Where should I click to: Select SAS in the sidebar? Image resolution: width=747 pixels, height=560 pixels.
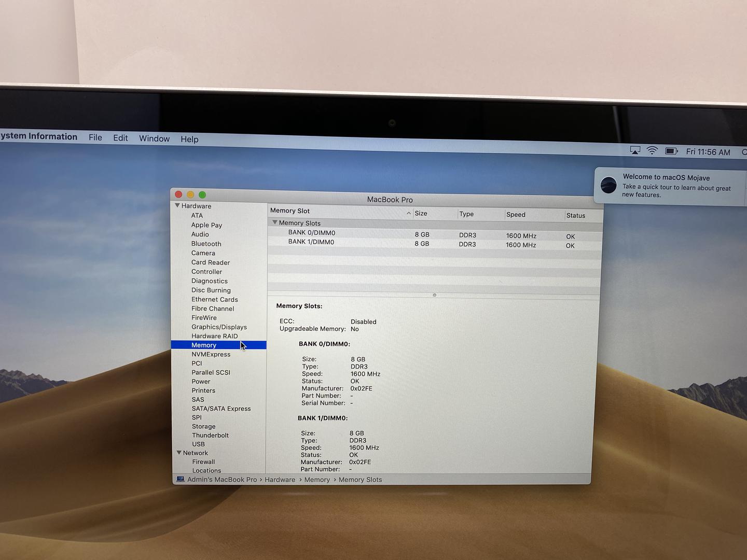pyautogui.click(x=198, y=399)
